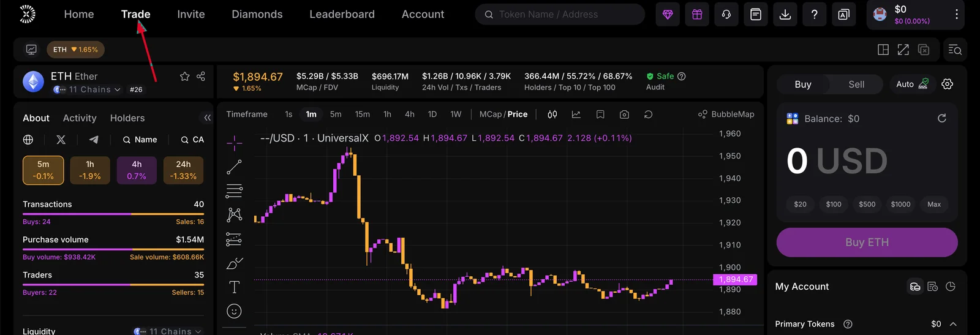The image size is (980, 335).
Task: Contact support via headset icon
Action: [x=726, y=14]
